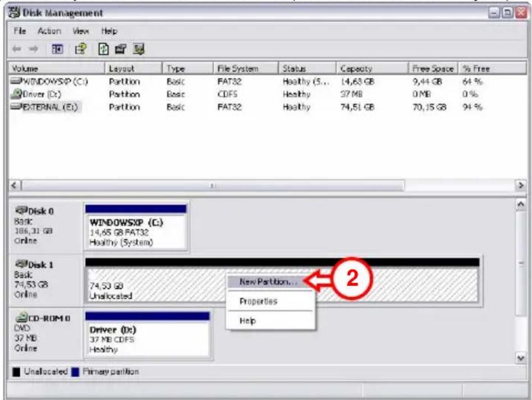Viewport: 532px width, 400px height.
Task: Open the Action menu
Action: (49, 31)
